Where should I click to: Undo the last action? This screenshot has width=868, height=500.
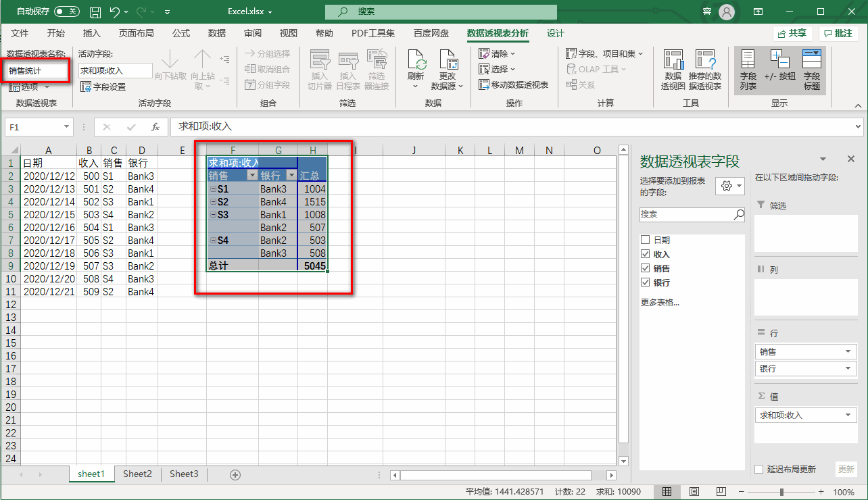click(x=114, y=11)
